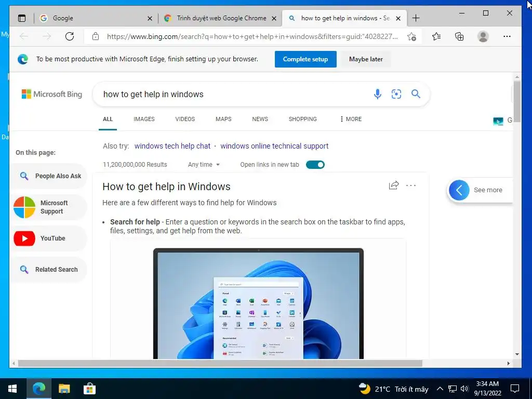Click the Windows 11 laptop image
The image size is (532, 399).
(258, 303)
